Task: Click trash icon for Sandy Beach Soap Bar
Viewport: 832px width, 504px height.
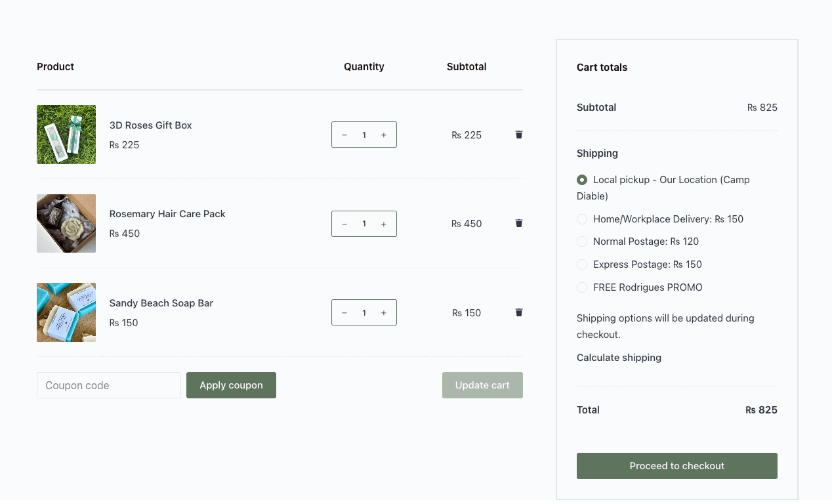Action: pyautogui.click(x=519, y=312)
